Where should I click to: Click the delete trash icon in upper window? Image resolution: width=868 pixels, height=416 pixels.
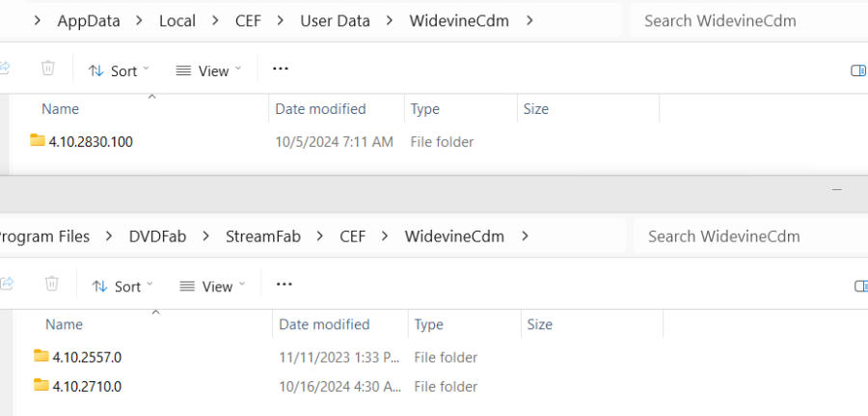tap(48, 69)
